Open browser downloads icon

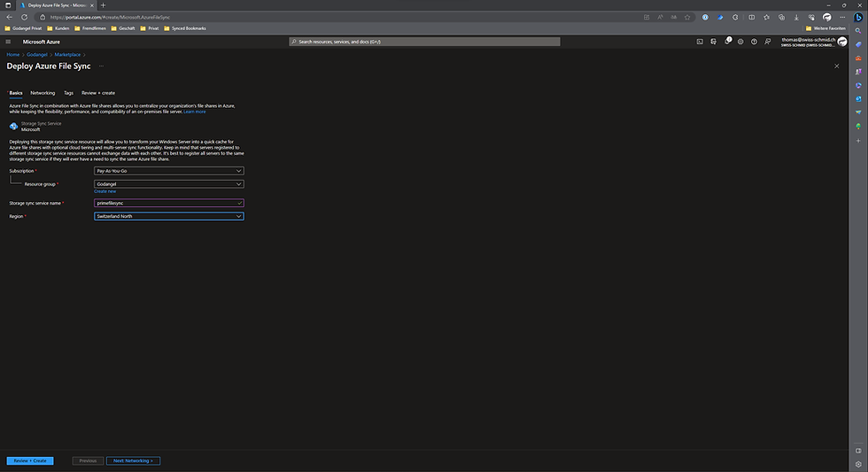click(x=796, y=17)
